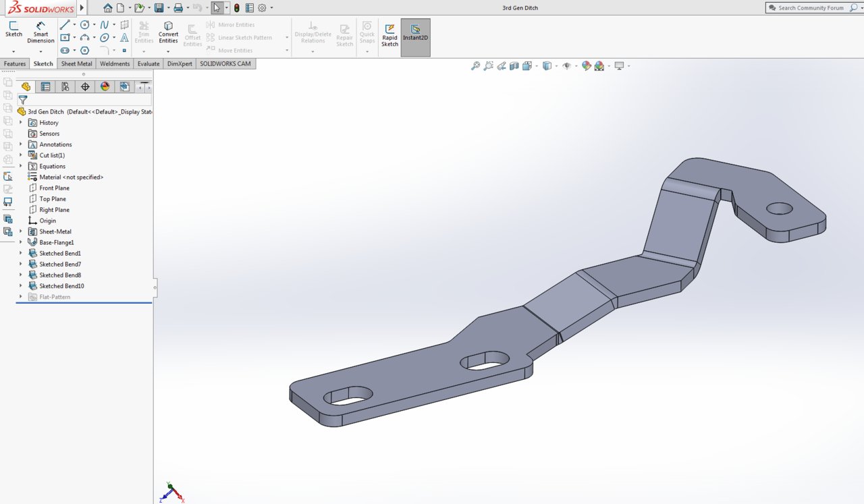Select the Text sketch tool
The width and height of the screenshot is (864, 504).
(x=124, y=38)
